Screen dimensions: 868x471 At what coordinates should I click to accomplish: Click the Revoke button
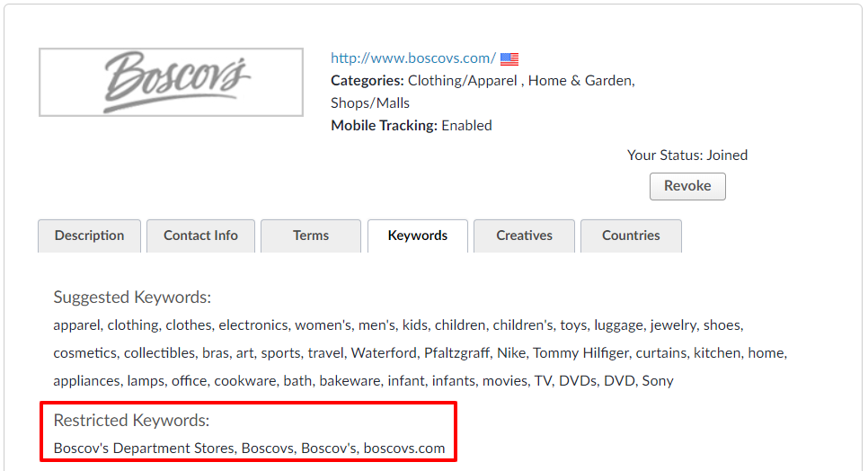(687, 186)
